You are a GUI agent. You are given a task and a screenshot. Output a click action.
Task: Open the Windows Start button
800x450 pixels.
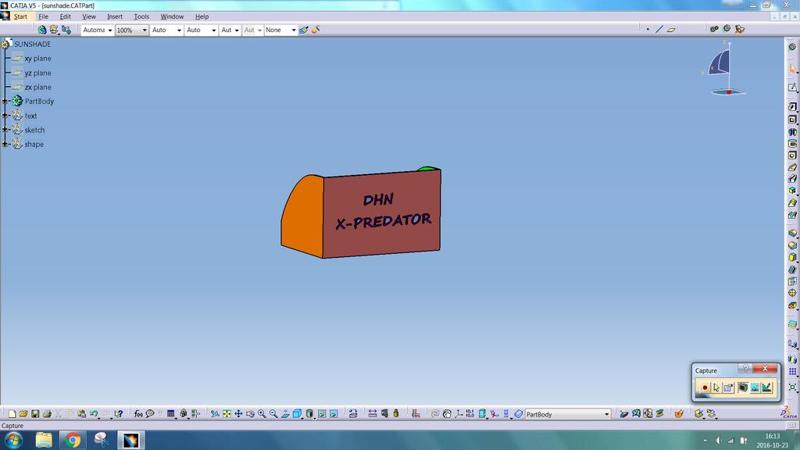pos(13,440)
